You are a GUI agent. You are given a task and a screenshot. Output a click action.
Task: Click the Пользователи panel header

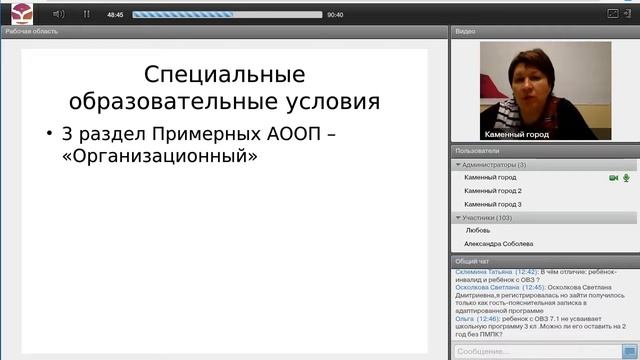point(545,151)
